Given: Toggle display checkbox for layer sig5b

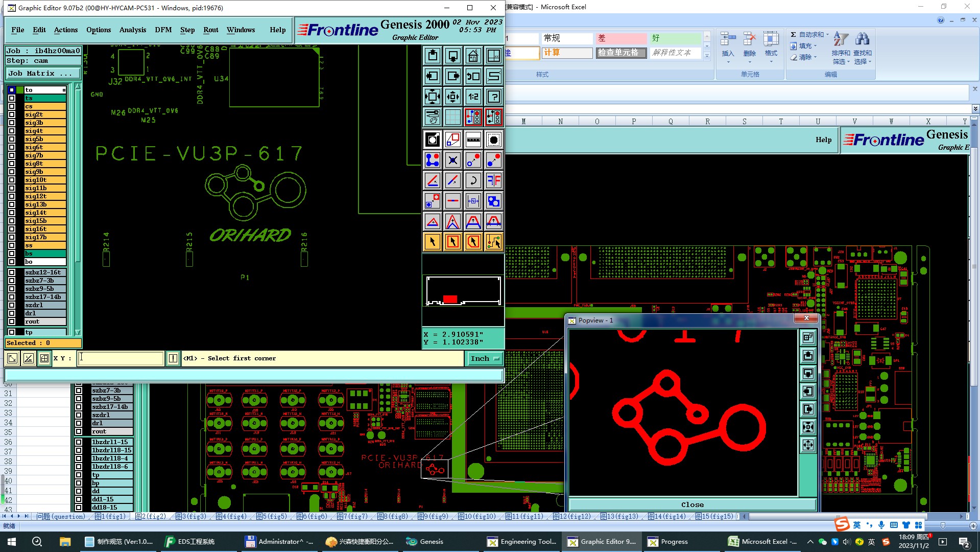Looking at the screenshot, I should click(x=12, y=139).
